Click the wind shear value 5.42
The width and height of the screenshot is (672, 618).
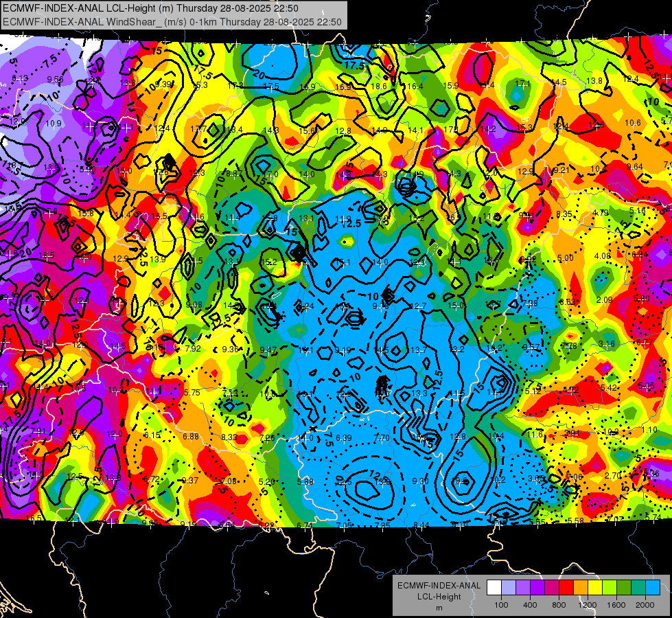(609, 388)
